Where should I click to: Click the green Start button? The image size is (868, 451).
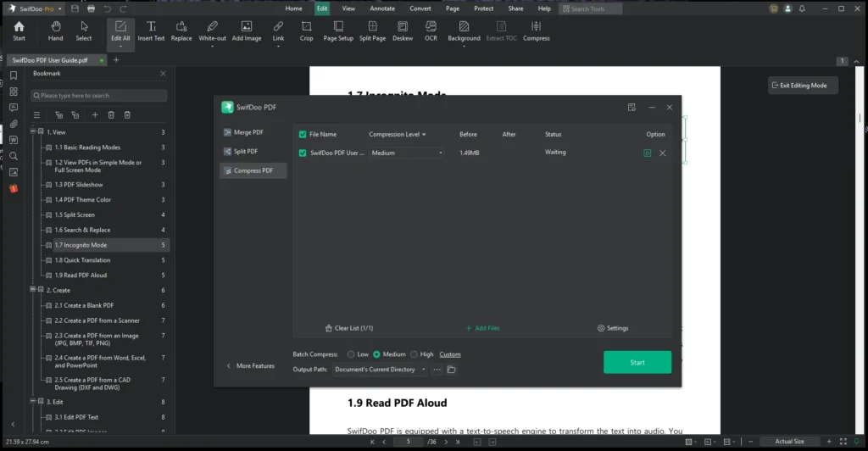point(637,363)
